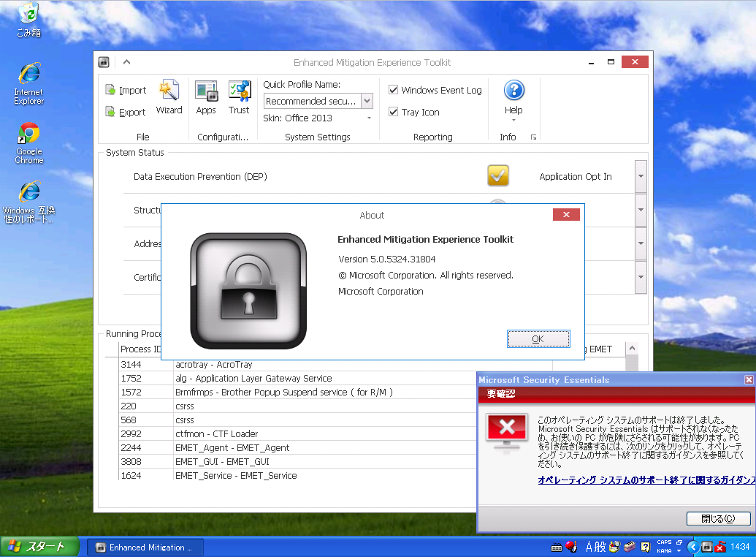Screen dimensions: 756x557
Task: Open the Recycle Bin desktop icon
Action: point(29,20)
